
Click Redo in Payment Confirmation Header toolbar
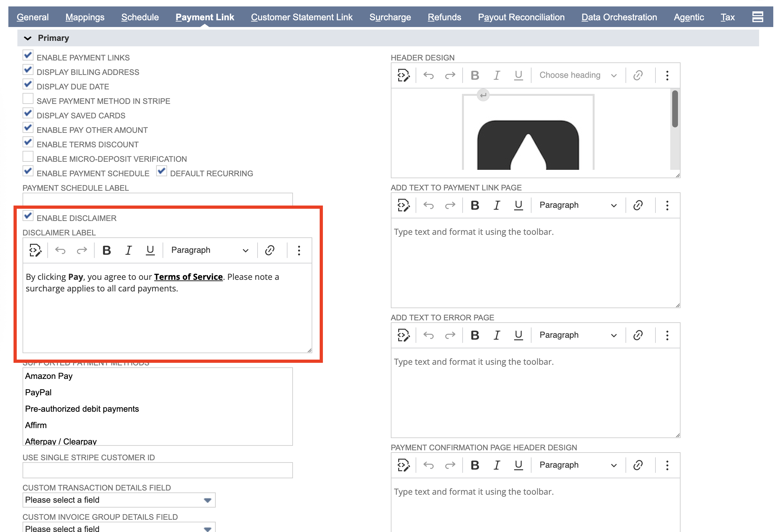point(450,465)
